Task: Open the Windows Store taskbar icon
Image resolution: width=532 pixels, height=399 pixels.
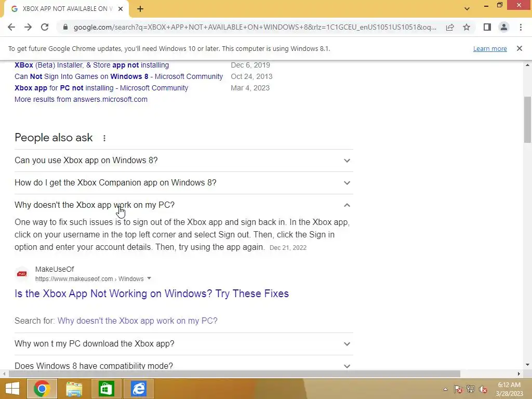Action: pos(106,389)
